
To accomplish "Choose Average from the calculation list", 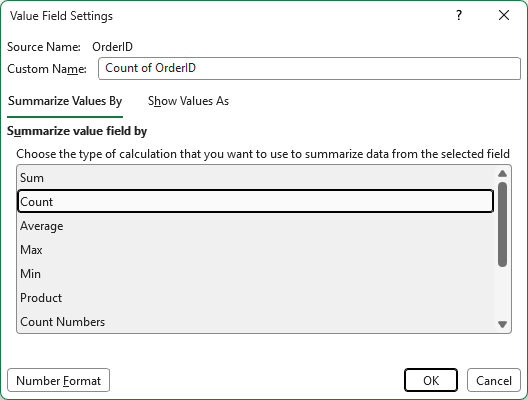I will pyautogui.click(x=255, y=226).
